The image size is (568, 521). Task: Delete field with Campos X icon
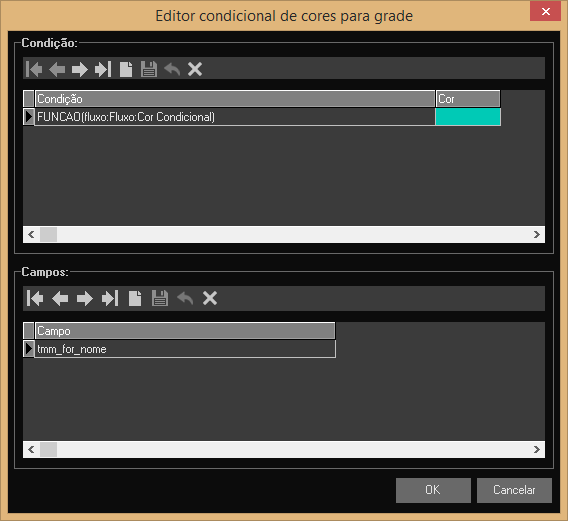click(210, 299)
